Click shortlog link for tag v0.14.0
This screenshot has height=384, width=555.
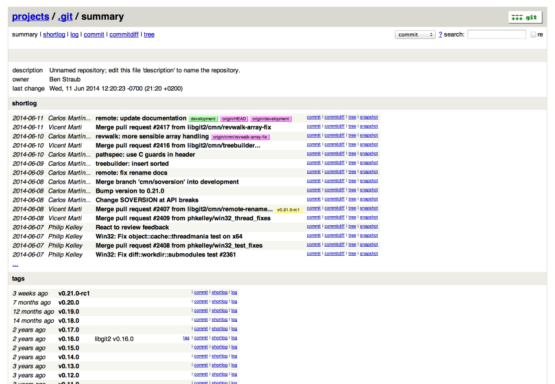pos(220,356)
